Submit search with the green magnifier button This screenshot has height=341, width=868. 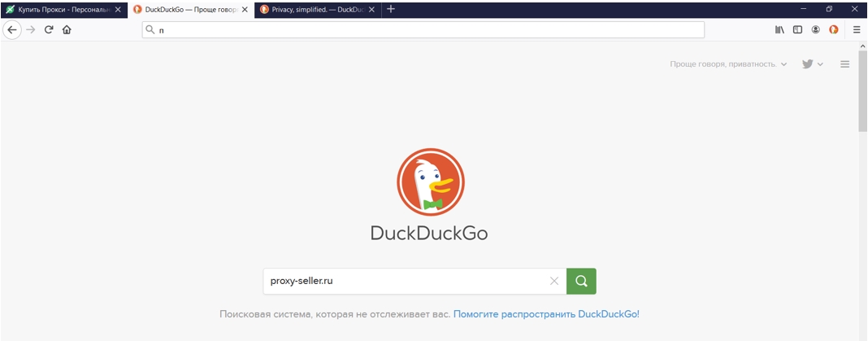tap(581, 281)
